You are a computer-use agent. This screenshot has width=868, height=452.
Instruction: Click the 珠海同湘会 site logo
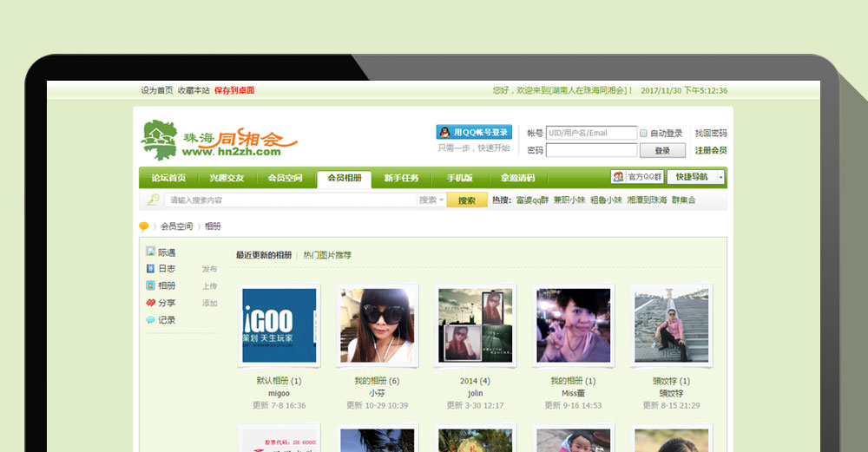[220, 141]
